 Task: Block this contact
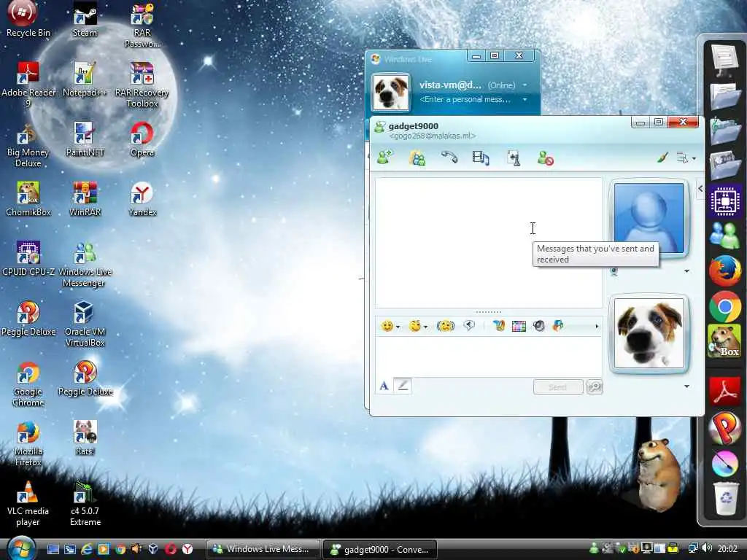coord(546,157)
